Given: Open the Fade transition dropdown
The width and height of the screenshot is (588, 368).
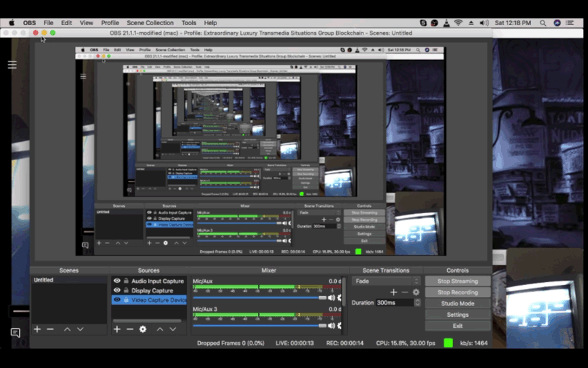Looking at the screenshot, I should click(386, 281).
